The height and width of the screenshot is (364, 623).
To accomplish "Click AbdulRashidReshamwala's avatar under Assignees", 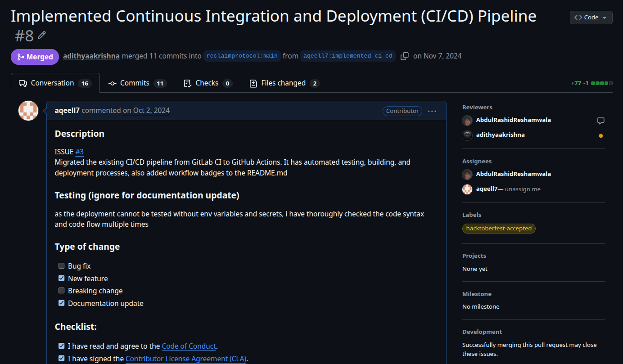I will [x=467, y=174].
